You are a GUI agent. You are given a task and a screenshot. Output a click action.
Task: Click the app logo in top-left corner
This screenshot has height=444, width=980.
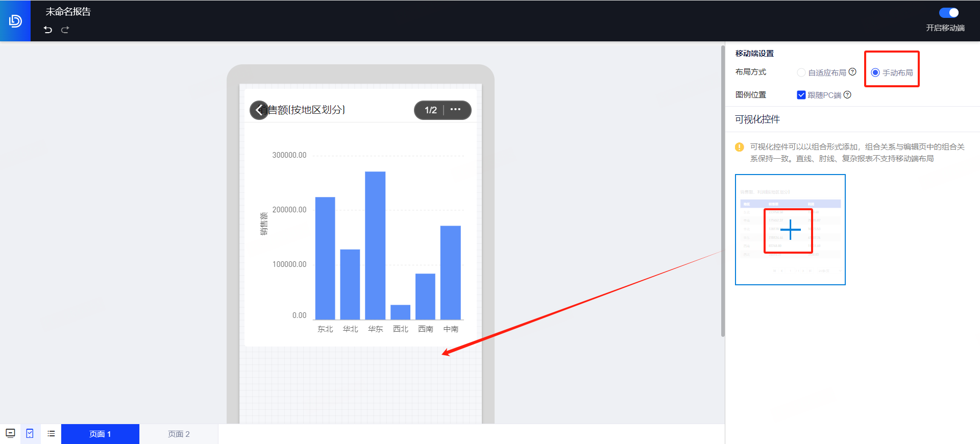point(15,21)
